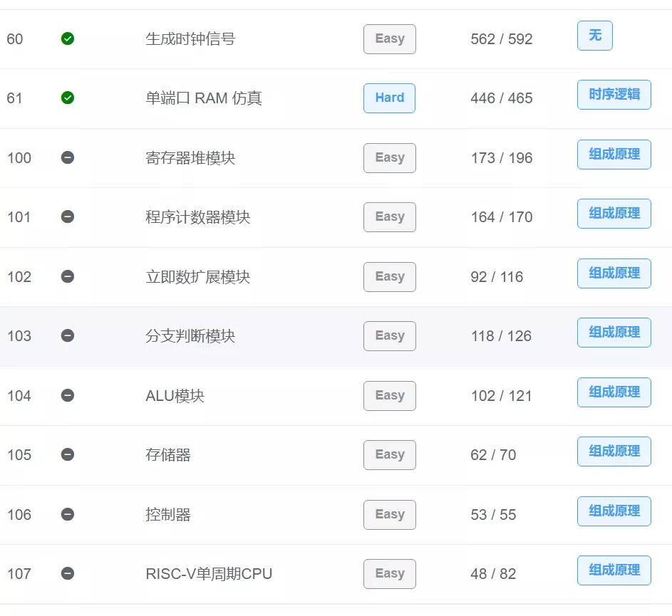Screen dimensions: 672x616
Task: Click green solved checkmark for problem 60
Action: coord(68,39)
